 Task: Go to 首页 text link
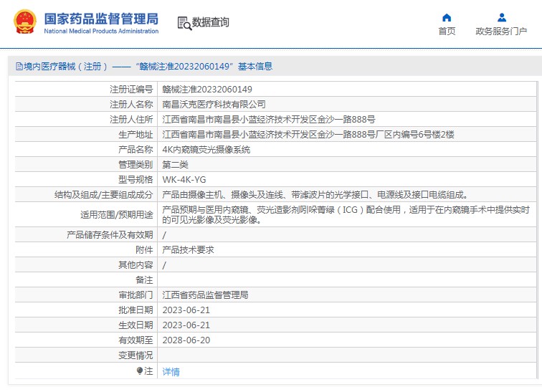[447, 31]
